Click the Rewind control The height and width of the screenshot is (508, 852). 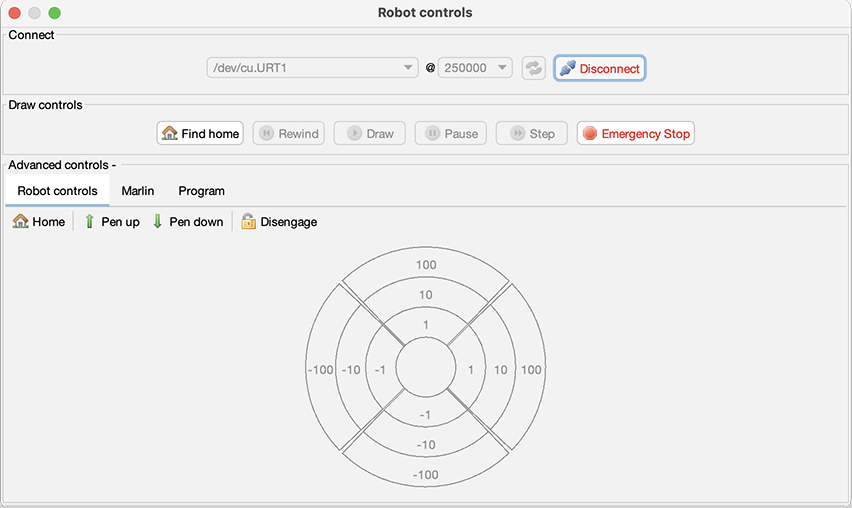coord(288,133)
